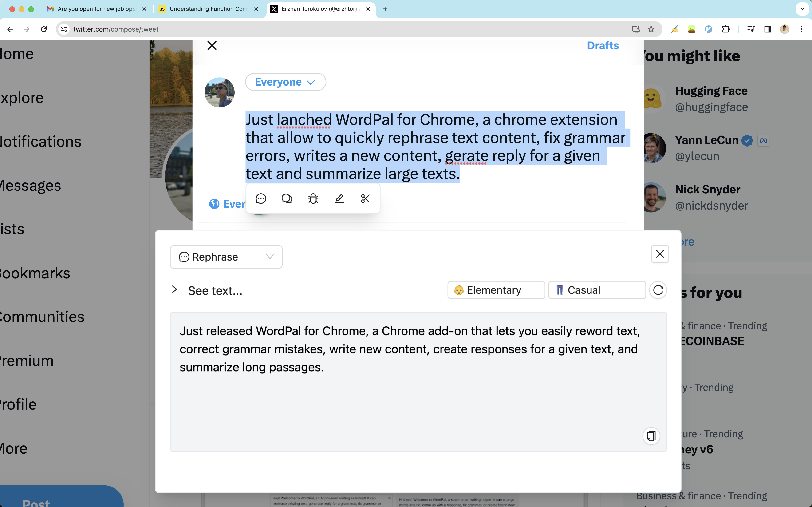Open the Chrome three-dot menu

[802, 29]
